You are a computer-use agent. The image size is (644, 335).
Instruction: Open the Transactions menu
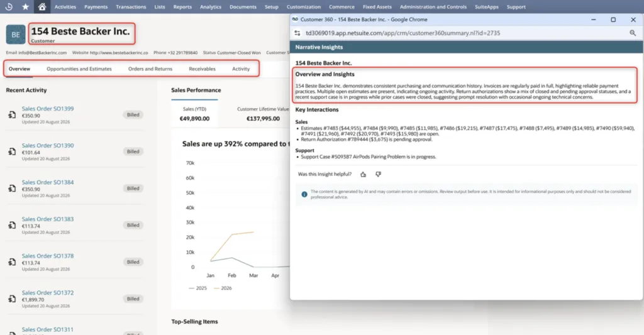click(x=131, y=7)
